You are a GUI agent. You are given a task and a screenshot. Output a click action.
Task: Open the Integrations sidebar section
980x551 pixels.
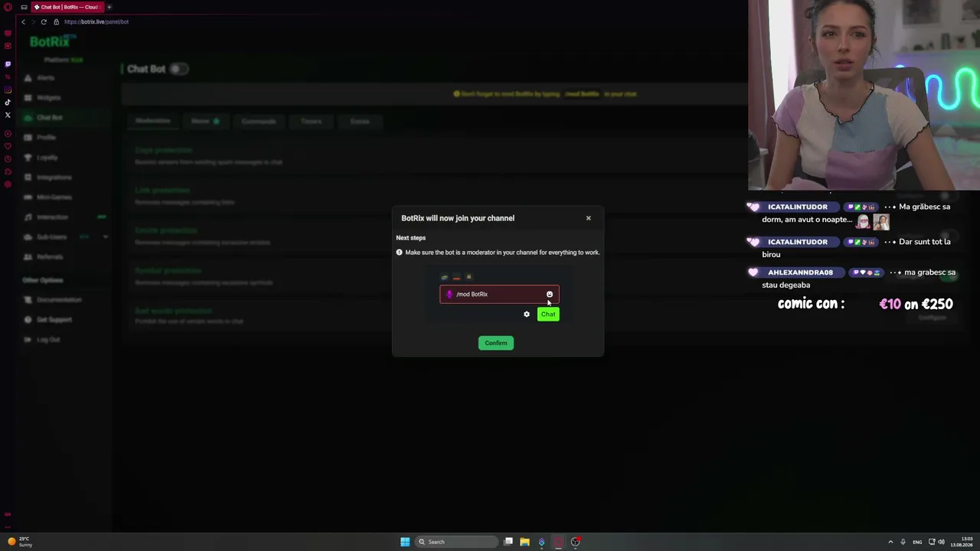point(54,178)
